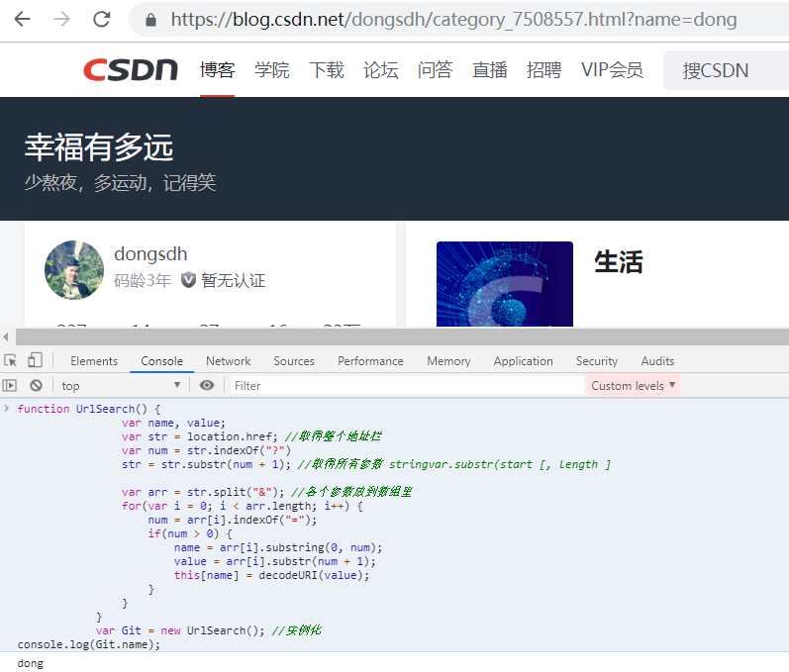The image size is (789, 672).
Task: Click the 搜CSDN search box
Action: click(726, 70)
